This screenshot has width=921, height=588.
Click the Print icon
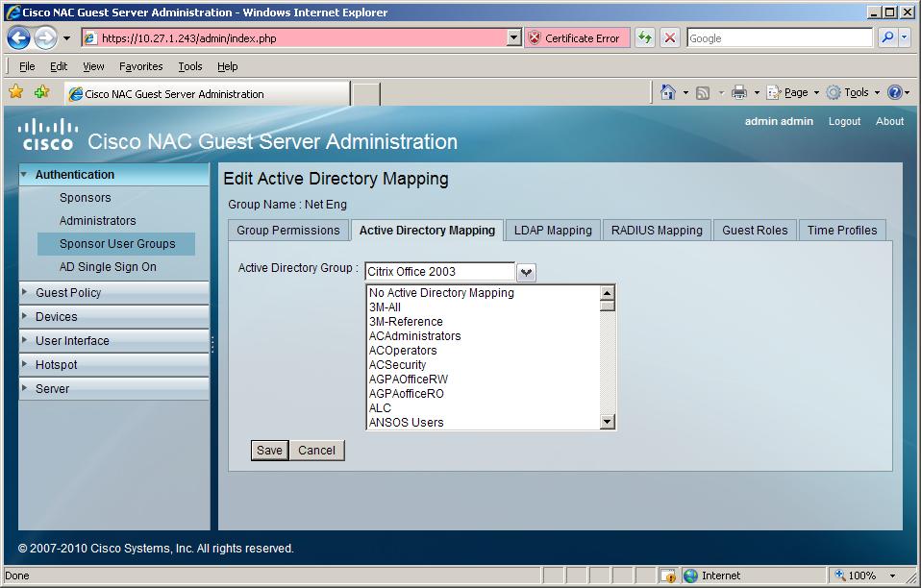click(x=738, y=91)
